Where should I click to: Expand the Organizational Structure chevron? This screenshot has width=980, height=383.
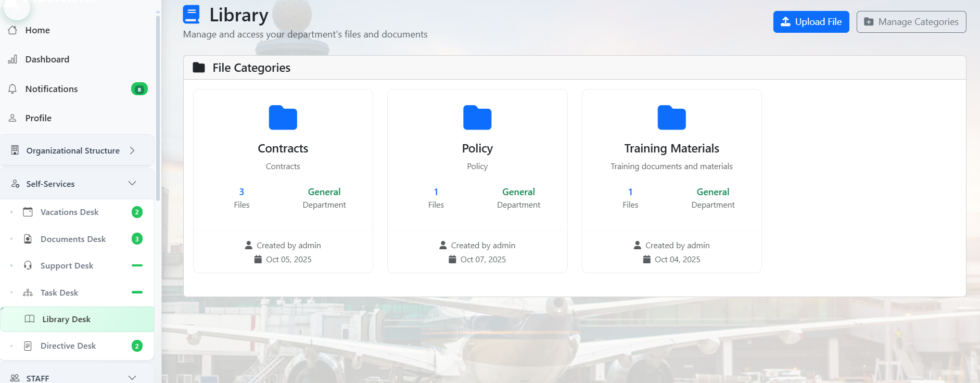pos(132,150)
